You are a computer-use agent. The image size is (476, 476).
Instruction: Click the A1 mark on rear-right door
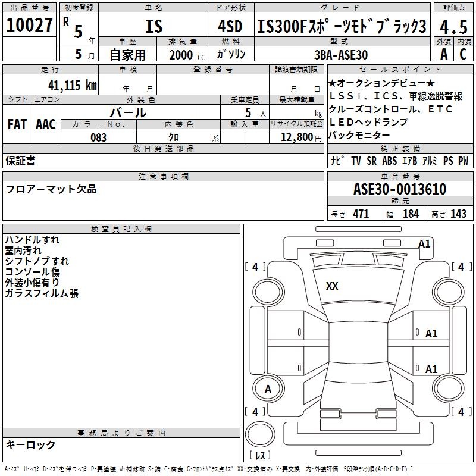coord(431,369)
